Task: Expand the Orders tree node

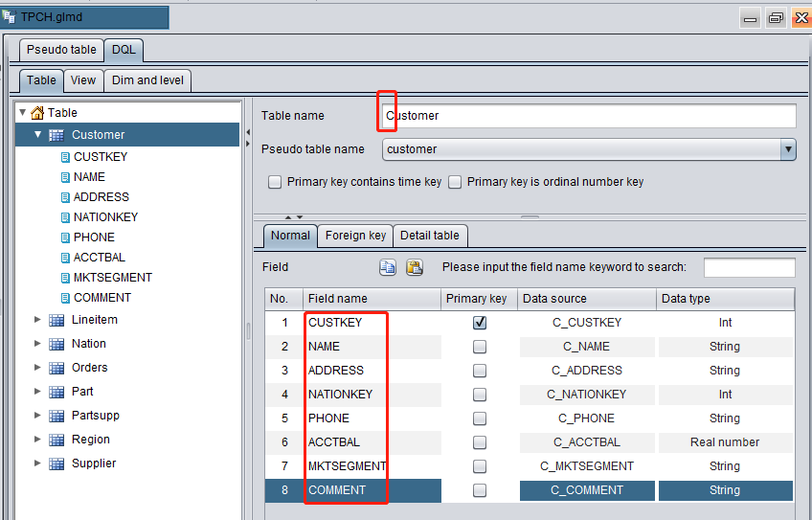Action: 37,368
